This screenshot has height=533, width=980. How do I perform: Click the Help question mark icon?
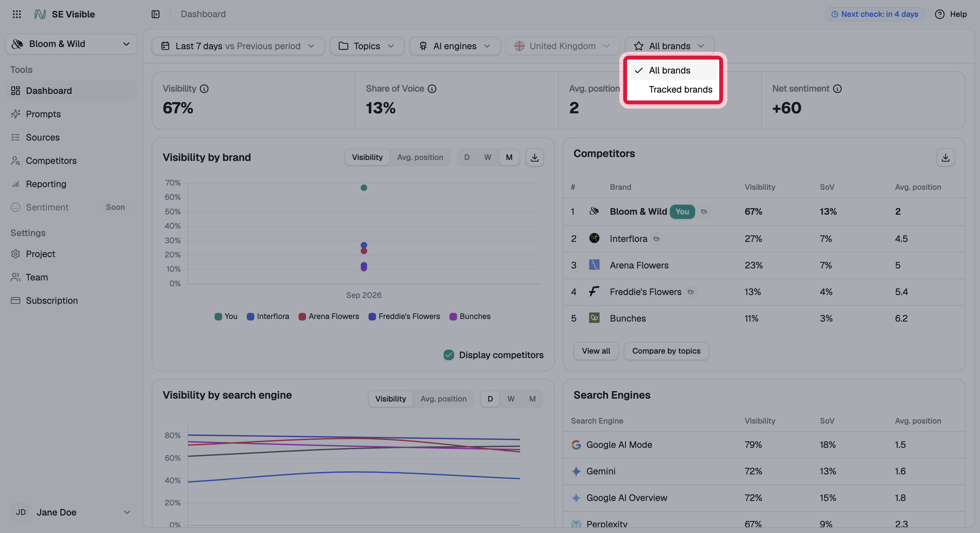939,14
